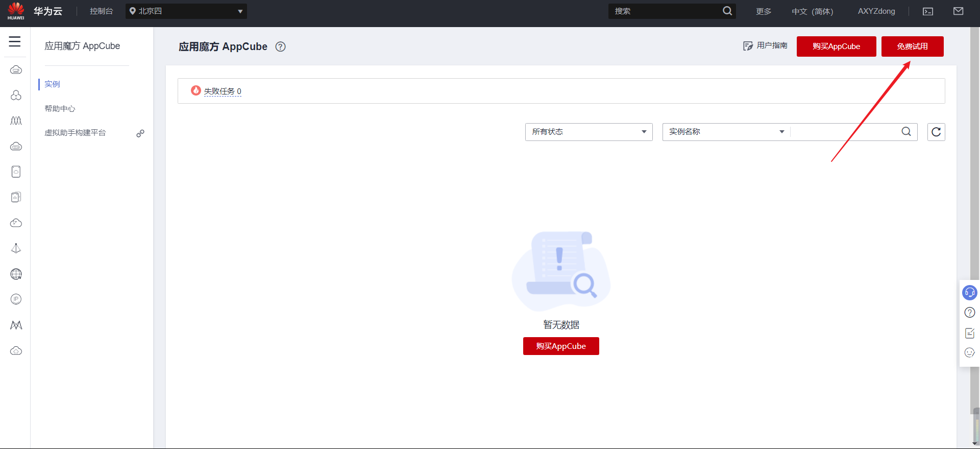
Task: Click the cloud with play arrow sidebar icon
Action: click(x=16, y=223)
